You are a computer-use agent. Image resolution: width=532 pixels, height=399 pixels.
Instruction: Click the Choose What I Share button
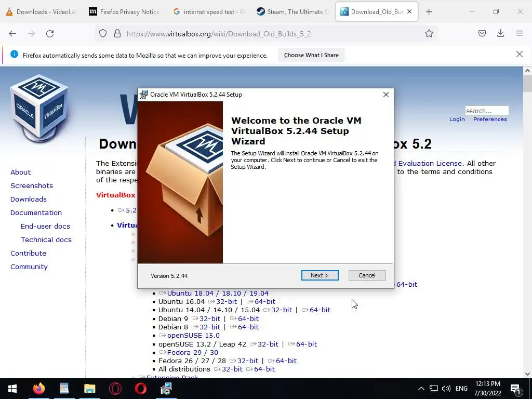pyautogui.click(x=311, y=55)
